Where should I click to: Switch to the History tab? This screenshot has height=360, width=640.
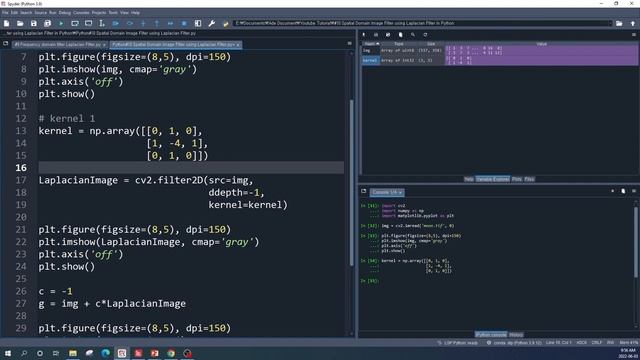[x=516, y=335]
